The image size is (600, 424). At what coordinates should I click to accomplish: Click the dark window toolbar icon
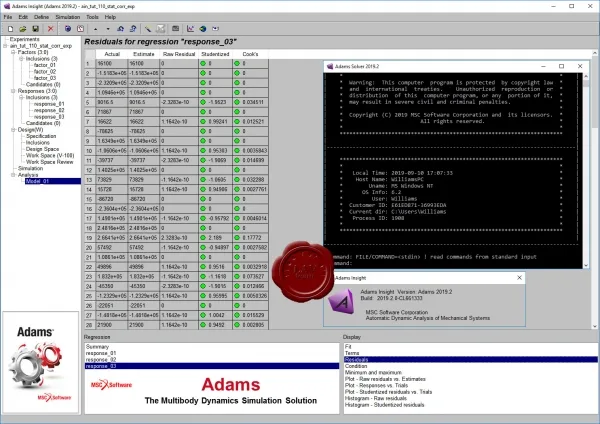pos(175,29)
